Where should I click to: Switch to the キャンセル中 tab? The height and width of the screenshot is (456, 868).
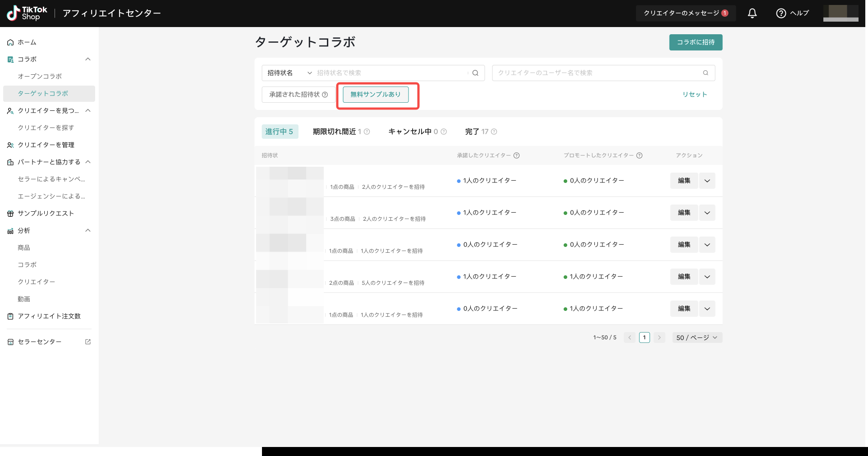413,132
